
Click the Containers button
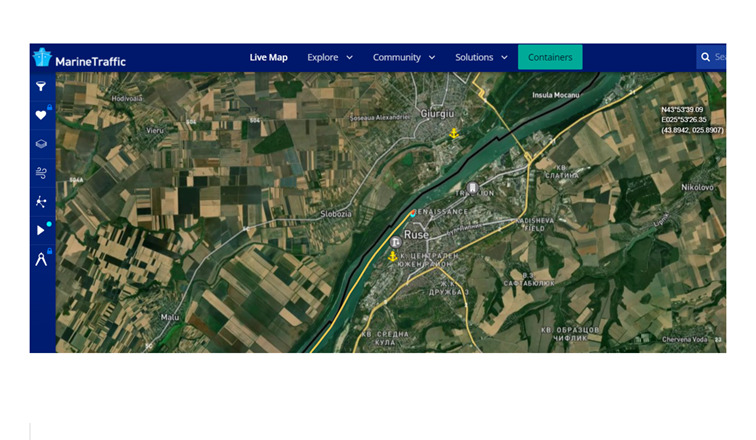pos(550,58)
